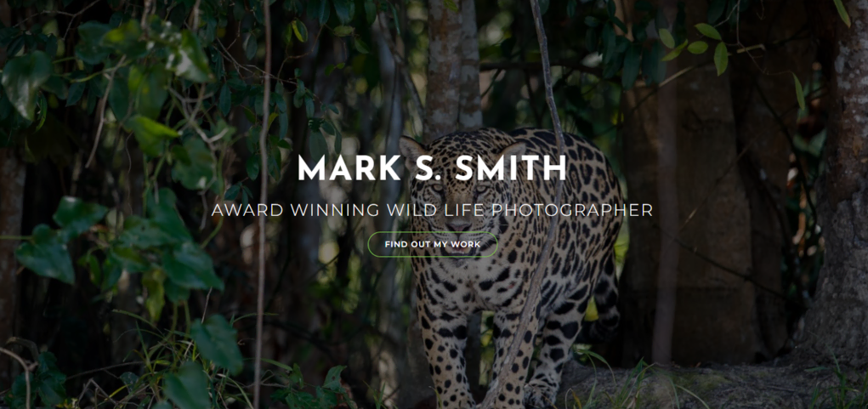
Task: Click the word WINNING in the subtitle
Action: click(336, 210)
